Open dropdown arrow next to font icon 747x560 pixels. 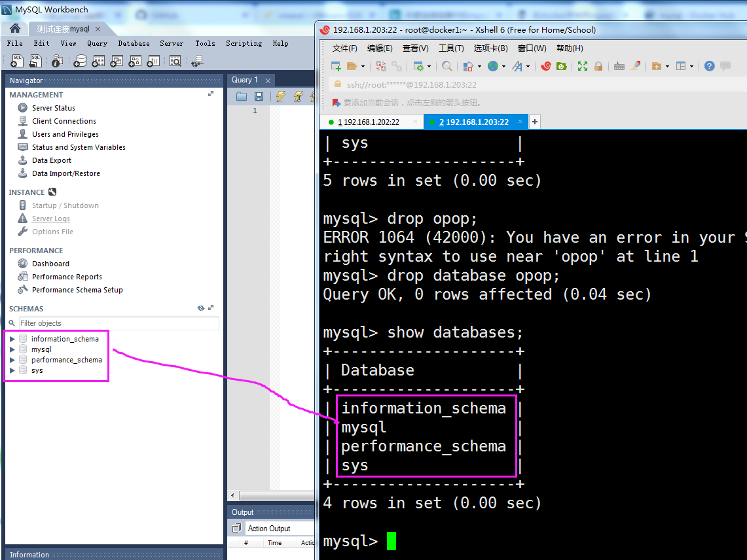tap(528, 67)
